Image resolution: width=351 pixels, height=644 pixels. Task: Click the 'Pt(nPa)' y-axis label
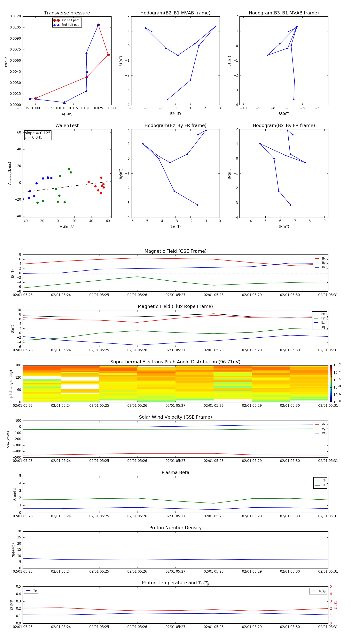(6, 61)
